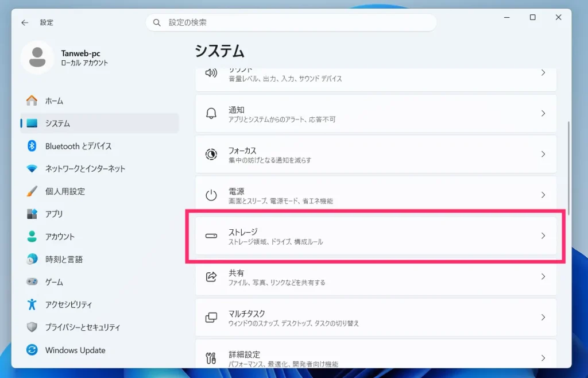Select アカウント in the sidebar
Viewport: 588px width, 378px height.
pyautogui.click(x=99, y=236)
